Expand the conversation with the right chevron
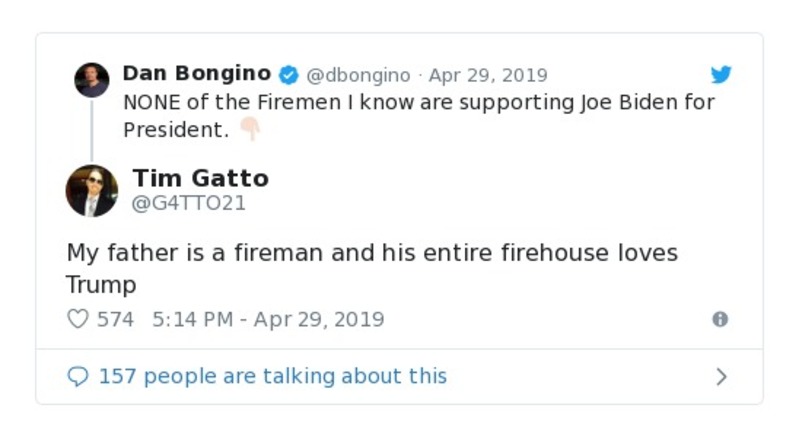The image size is (799, 443). (x=721, y=377)
